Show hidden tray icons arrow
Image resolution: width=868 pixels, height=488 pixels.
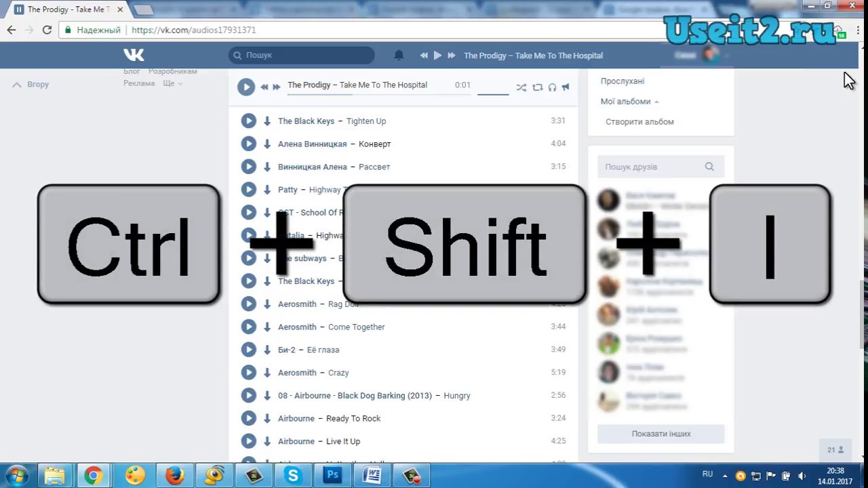pos(725,476)
